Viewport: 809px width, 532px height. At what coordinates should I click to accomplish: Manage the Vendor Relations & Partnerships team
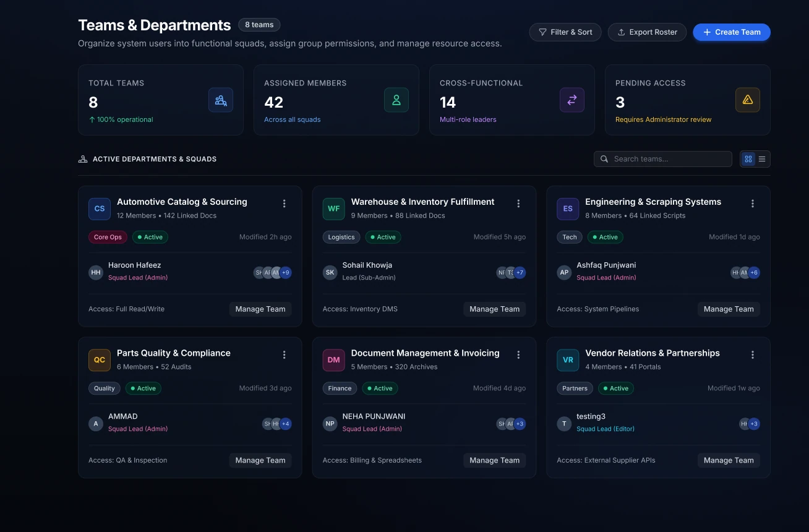tap(729, 460)
